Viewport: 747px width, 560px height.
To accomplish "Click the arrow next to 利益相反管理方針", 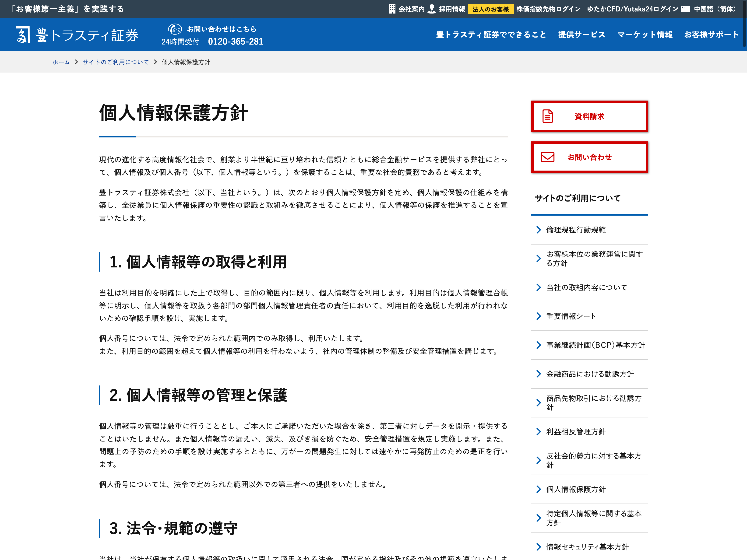I will coord(539,432).
